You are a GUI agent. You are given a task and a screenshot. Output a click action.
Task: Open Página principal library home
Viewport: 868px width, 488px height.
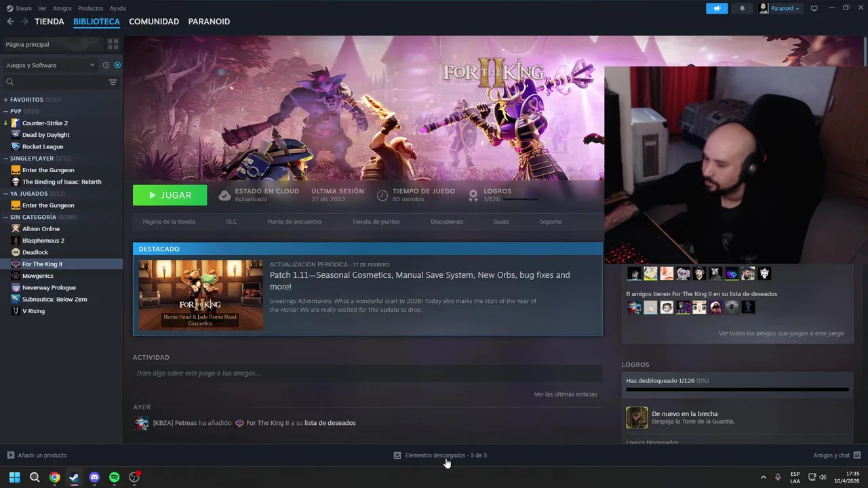click(x=52, y=44)
